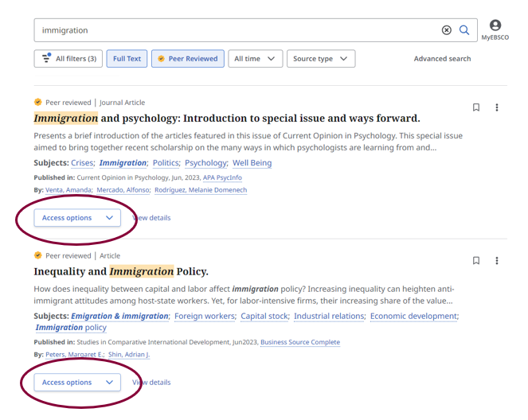This screenshot has width=528, height=420.
Task: Click the Well Being subject link
Action: pos(252,163)
